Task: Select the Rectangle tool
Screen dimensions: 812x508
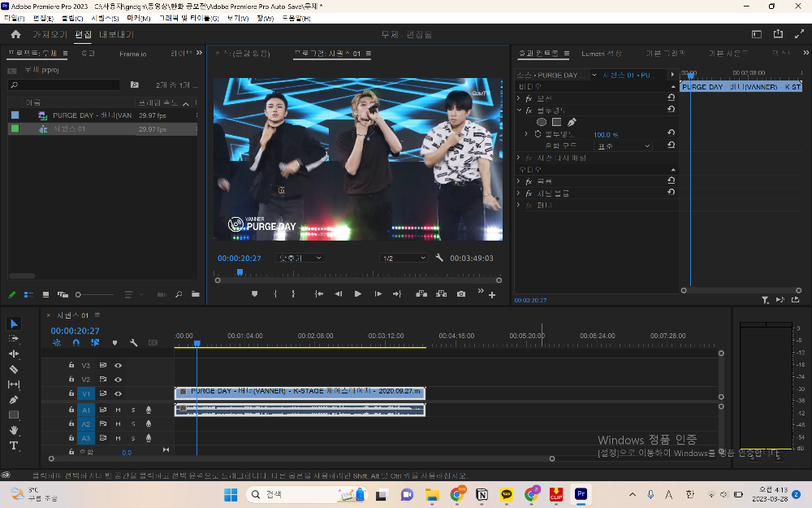Action: tap(14, 415)
